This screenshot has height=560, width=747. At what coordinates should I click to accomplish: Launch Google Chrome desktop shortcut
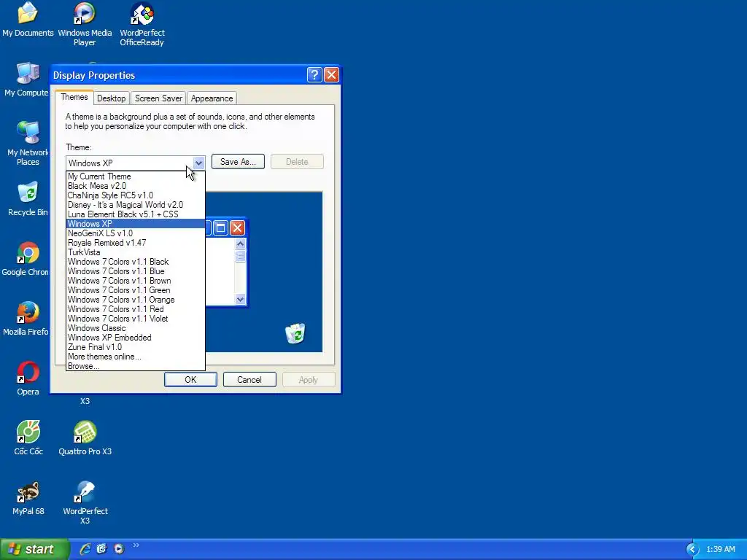25,259
